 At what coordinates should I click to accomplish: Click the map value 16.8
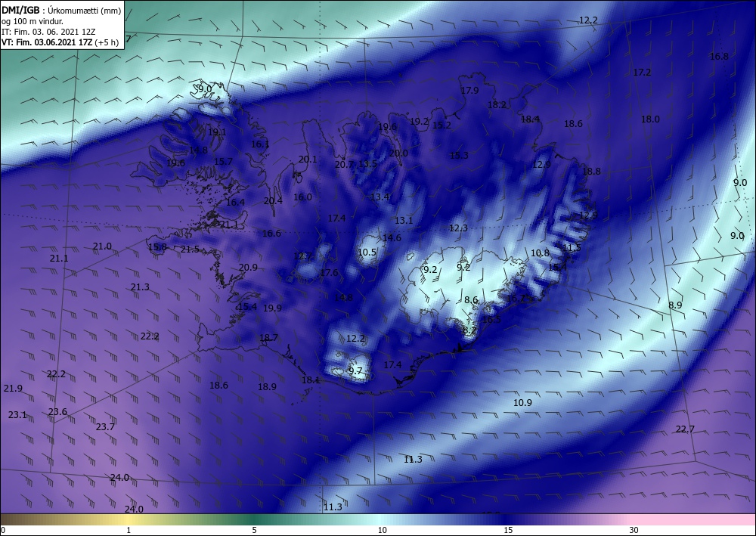coord(719,57)
